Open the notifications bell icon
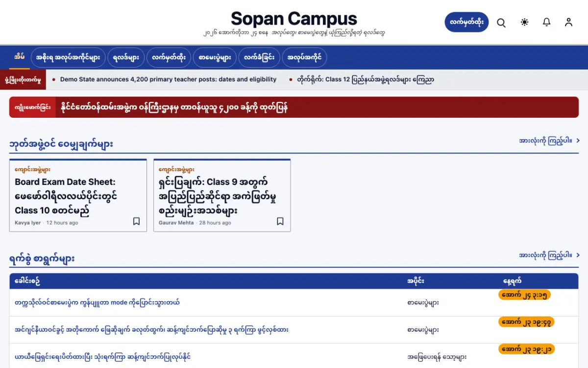This screenshot has height=368, width=588. tap(547, 23)
